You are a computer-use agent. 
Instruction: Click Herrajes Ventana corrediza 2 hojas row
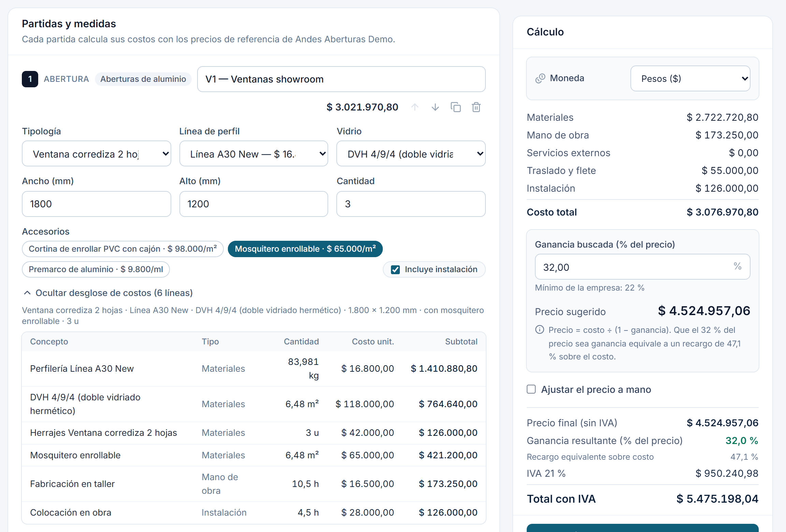click(x=254, y=433)
